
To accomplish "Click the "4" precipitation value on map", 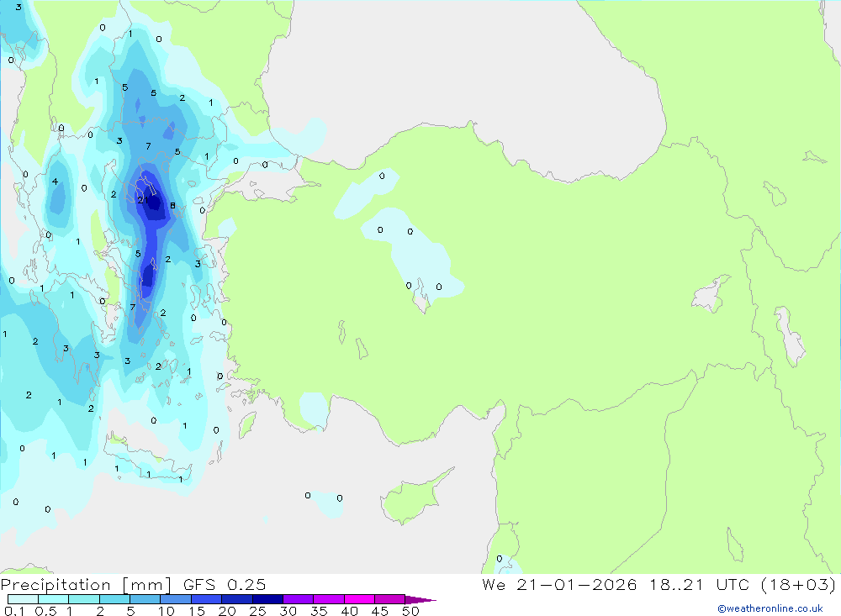I will [x=55, y=182].
